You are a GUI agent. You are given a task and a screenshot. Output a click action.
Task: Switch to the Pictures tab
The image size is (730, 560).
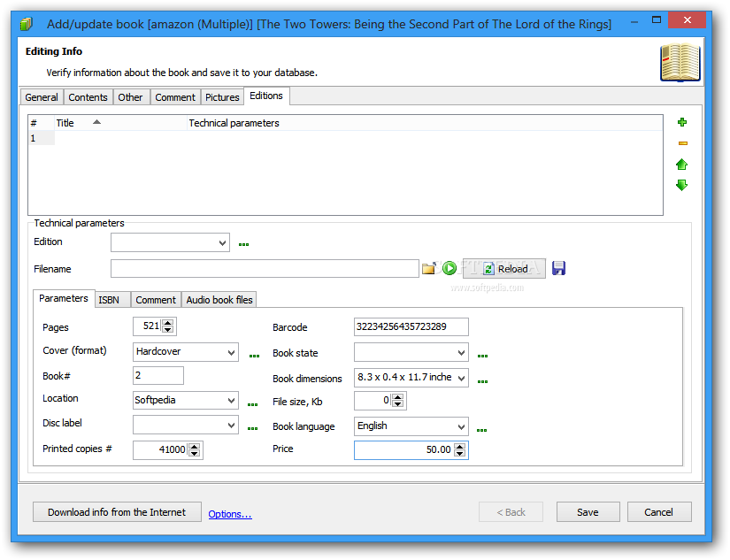[222, 97]
